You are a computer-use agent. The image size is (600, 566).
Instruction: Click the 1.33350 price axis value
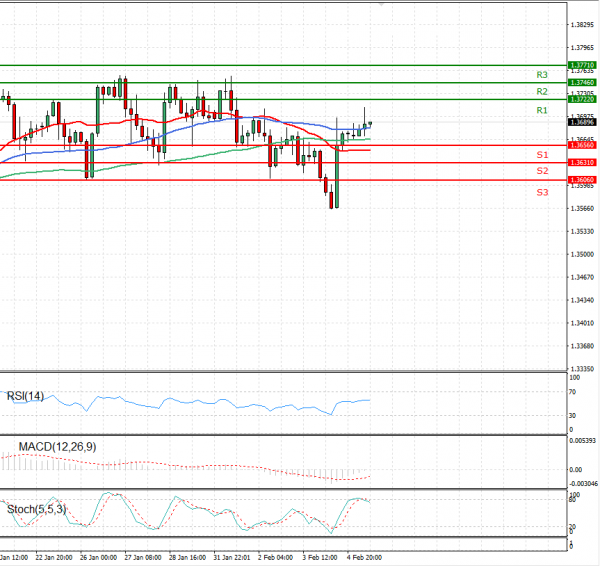[x=582, y=369]
